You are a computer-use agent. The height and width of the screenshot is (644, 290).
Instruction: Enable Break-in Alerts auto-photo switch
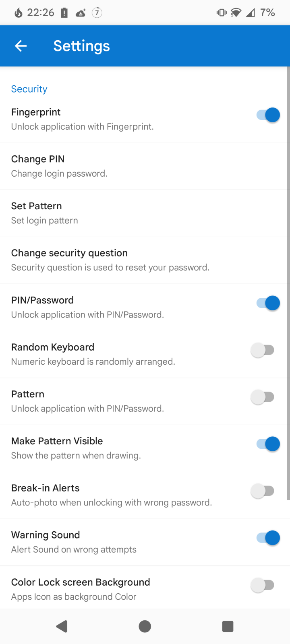(x=263, y=491)
